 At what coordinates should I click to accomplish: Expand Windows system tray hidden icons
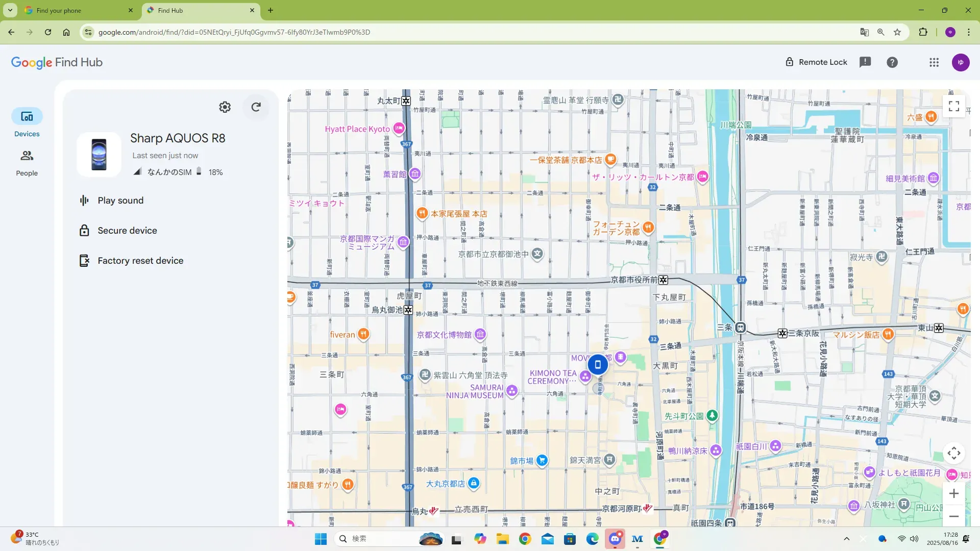846,539
